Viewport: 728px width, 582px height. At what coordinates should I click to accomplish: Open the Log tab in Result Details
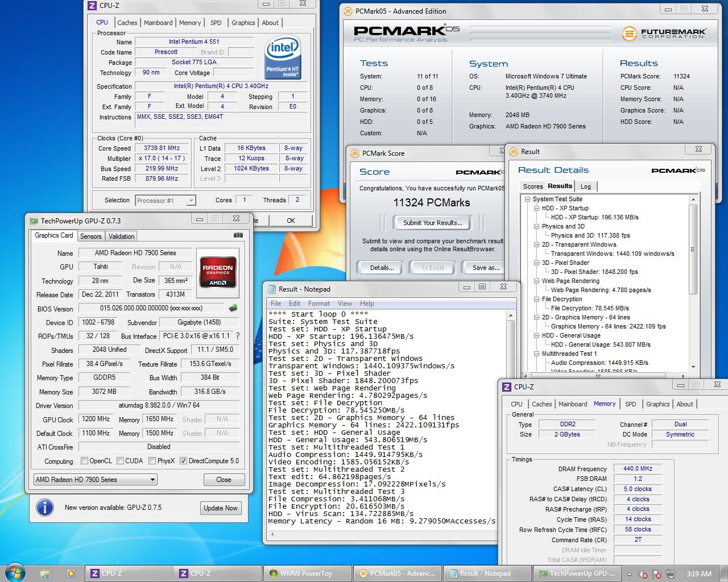pos(586,186)
